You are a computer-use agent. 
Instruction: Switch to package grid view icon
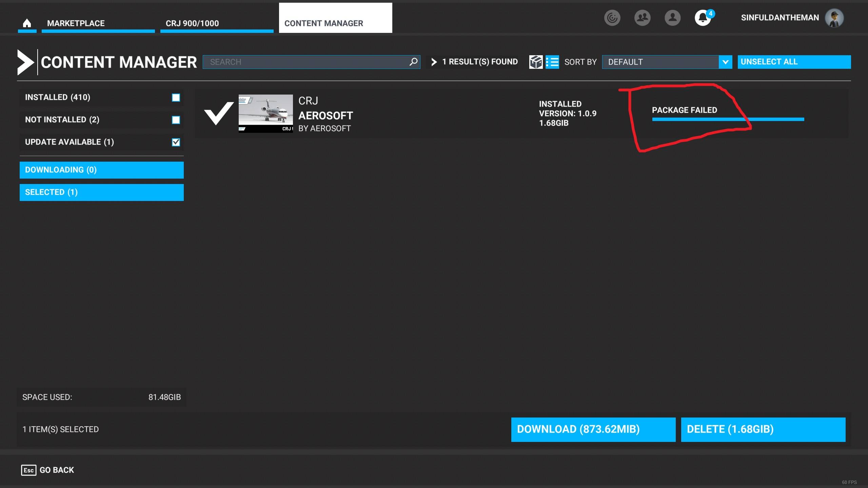(536, 62)
